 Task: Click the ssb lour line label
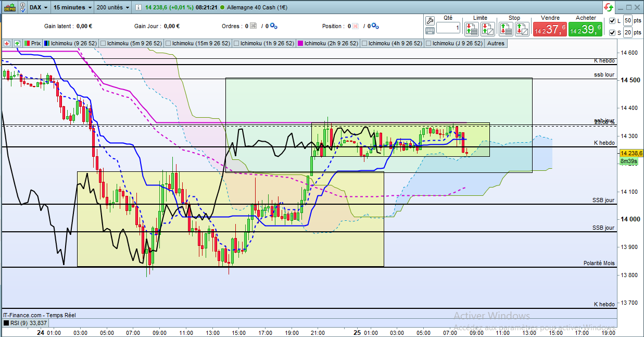click(x=604, y=75)
